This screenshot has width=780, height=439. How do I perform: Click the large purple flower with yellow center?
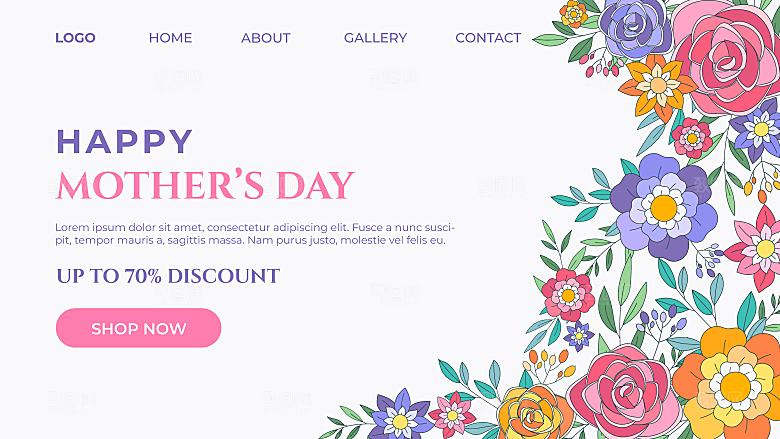tap(664, 207)
